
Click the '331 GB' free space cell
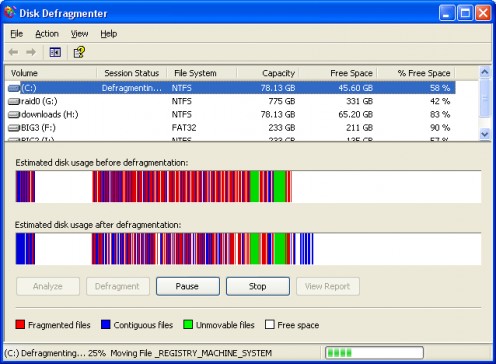[x=359, y=101]
